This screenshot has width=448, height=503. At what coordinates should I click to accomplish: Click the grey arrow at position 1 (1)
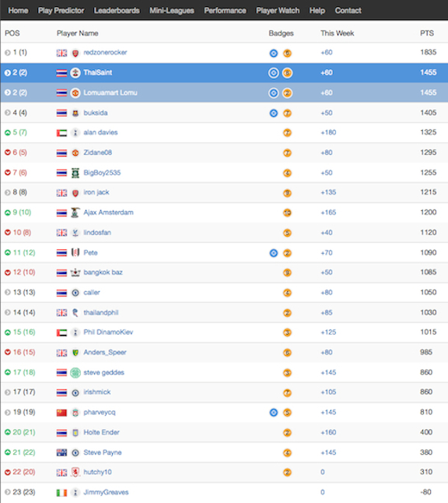click(8, 53)
